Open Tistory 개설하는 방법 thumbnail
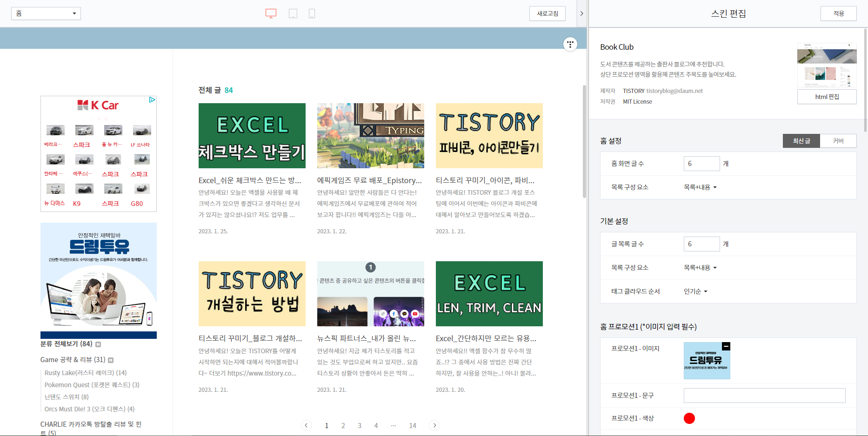The height and width of the screenshot is (436, 868). click(x=252, y=294)
